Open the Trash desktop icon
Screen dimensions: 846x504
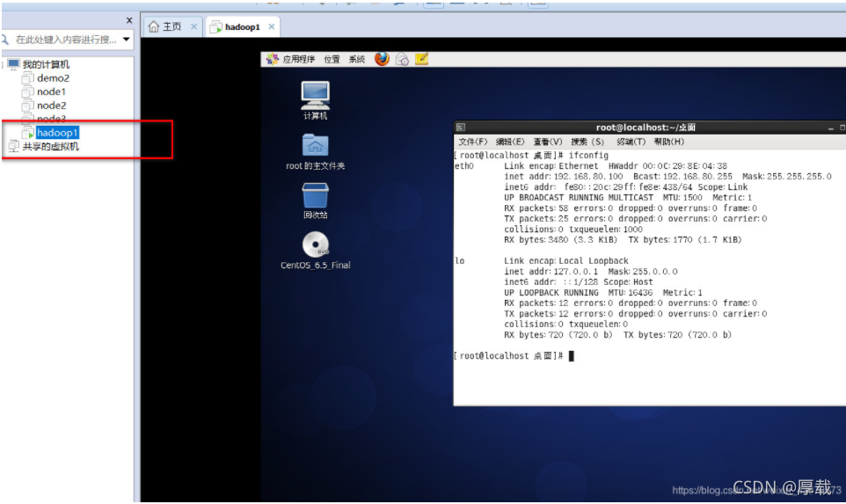(315, 201)
